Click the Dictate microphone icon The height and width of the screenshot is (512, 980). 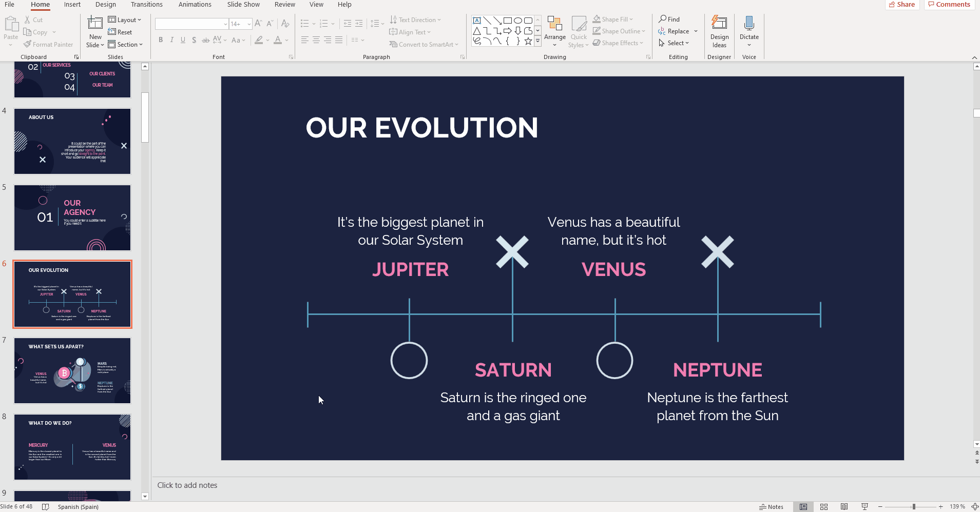(x=748, y=24)
